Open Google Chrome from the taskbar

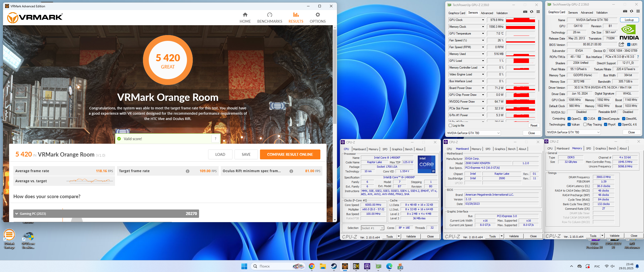pyautogui.click(x=312, y=266)
